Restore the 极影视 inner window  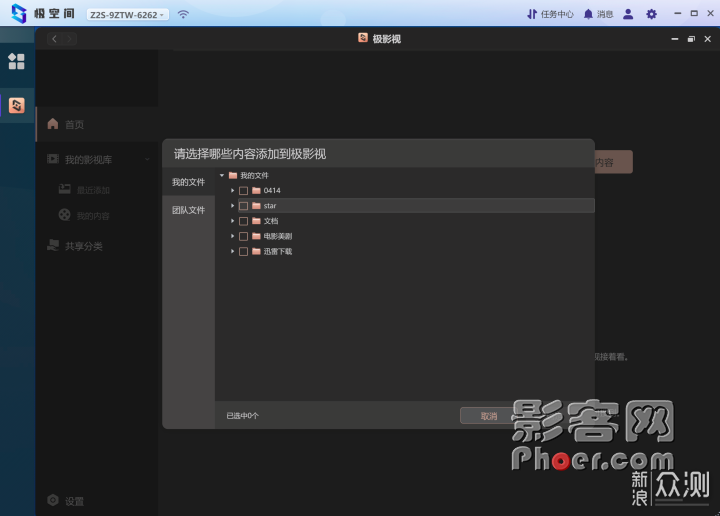click(691, 39)
